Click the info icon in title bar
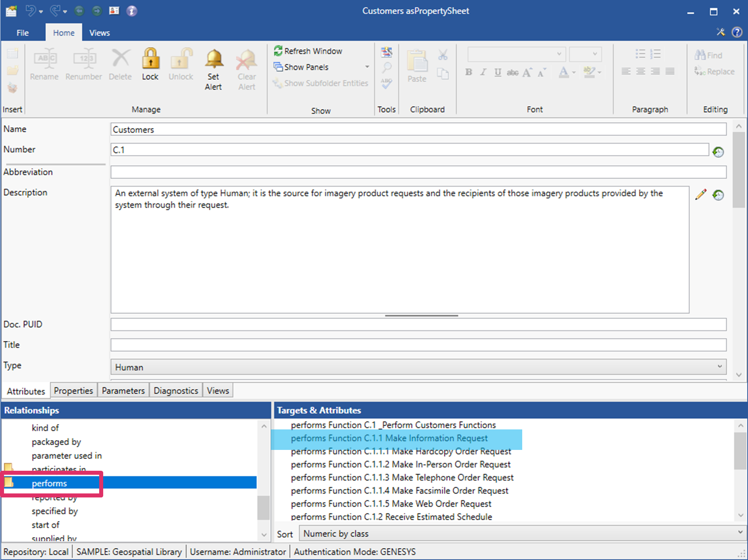Viewport: 748px width, 560px height. pyautogui.click(x=132, y=11)
